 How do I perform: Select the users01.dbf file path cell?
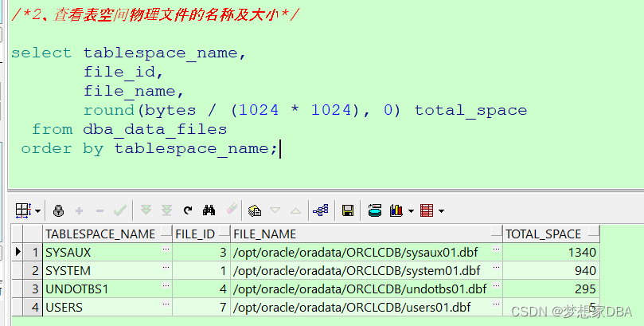point(366,307)
